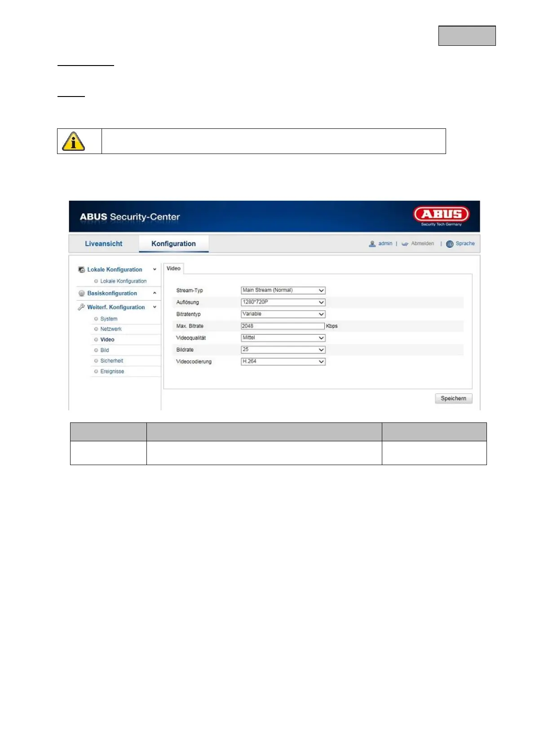Collapse the Lokale Konfiguration section arrow
The height and width of the screenshot is (756, 535).
tap(155, 269)
